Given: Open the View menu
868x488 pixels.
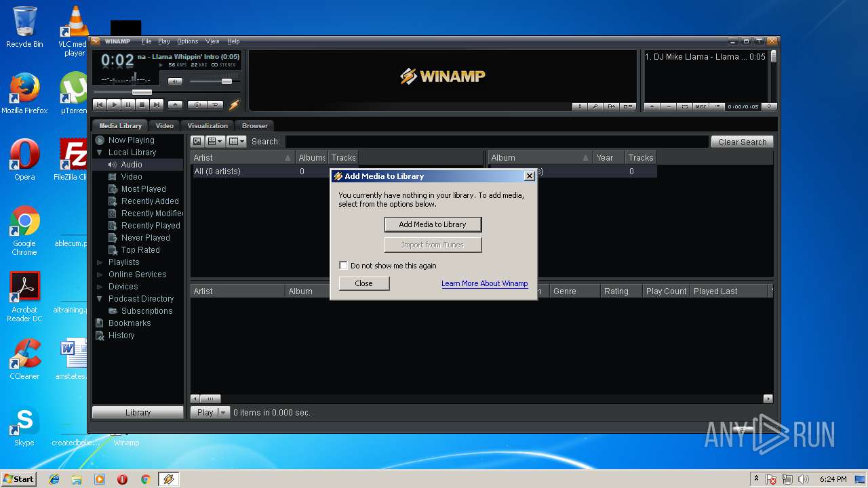Looking at the screenshot, I should tap(212, 41).
